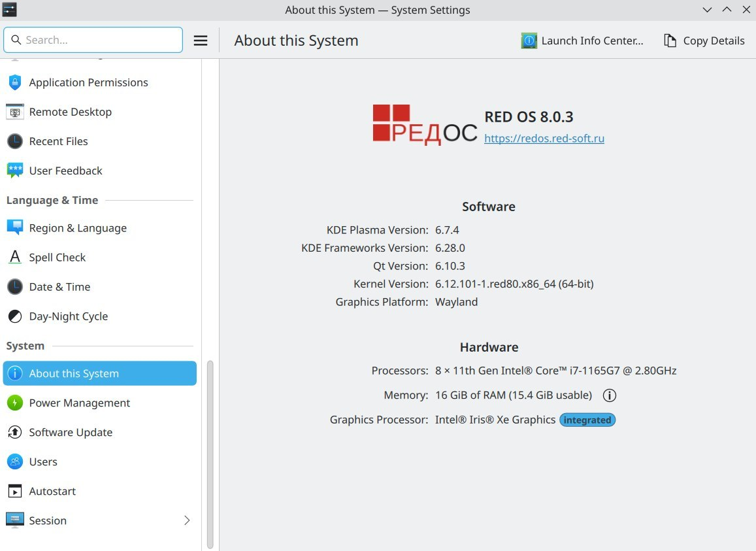Click the Region & Language flag icon

[15, 227]
